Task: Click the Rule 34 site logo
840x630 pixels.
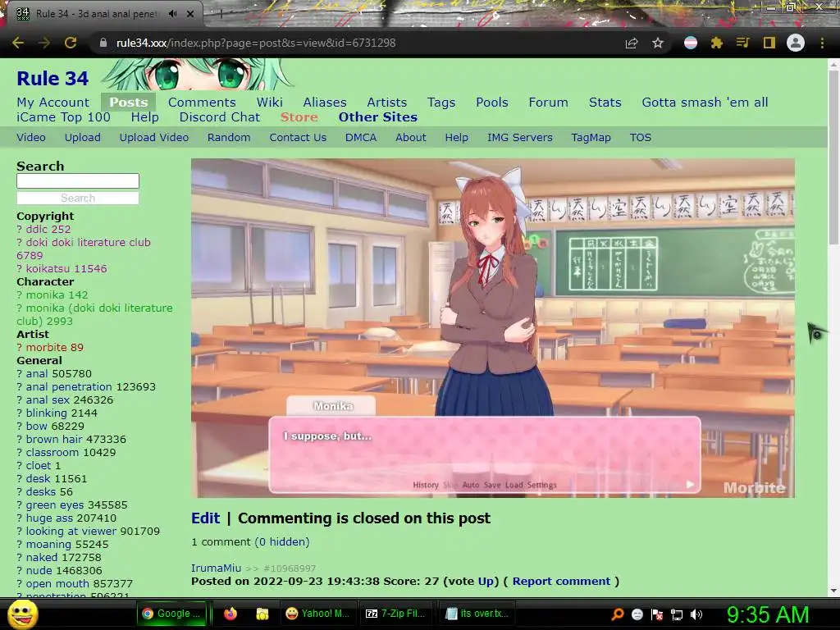Action: [52, 79]
